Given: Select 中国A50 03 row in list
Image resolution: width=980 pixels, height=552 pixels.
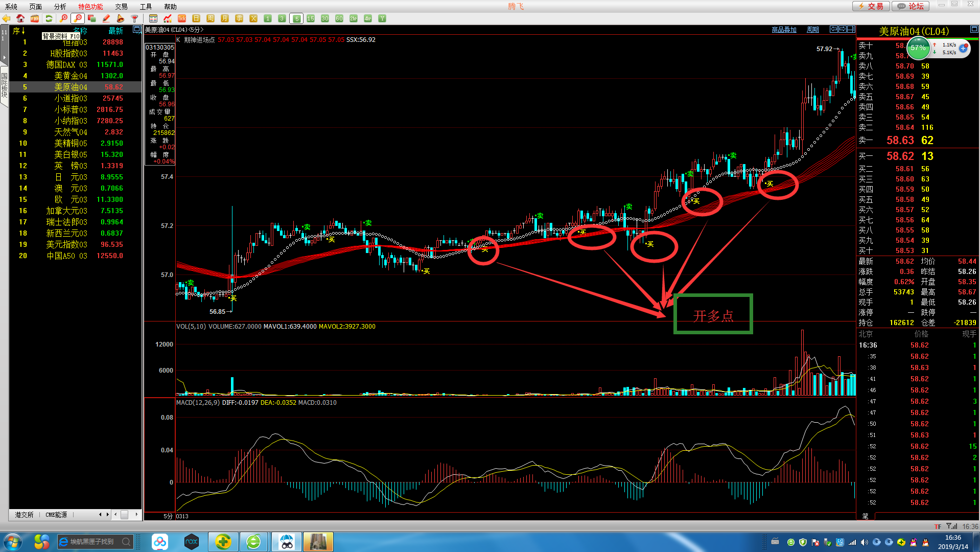Looking at the screenshot, I should pyautogui.click(x=76, y=256).
